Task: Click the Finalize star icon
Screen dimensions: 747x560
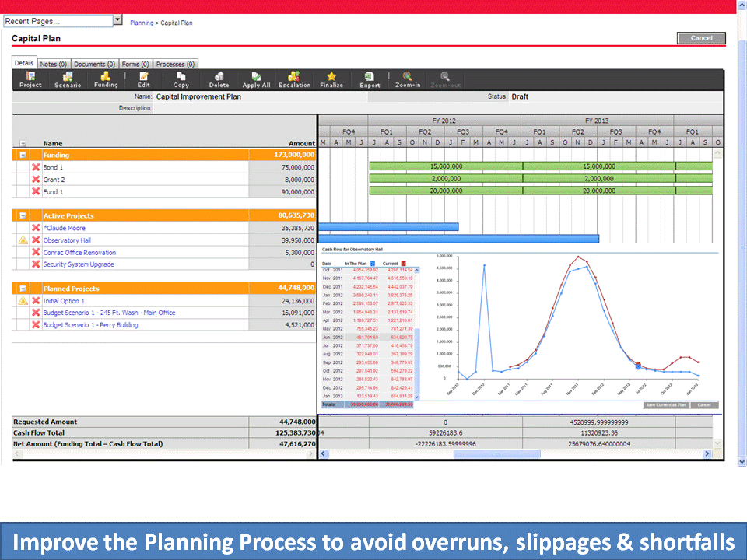Action: 331,79
